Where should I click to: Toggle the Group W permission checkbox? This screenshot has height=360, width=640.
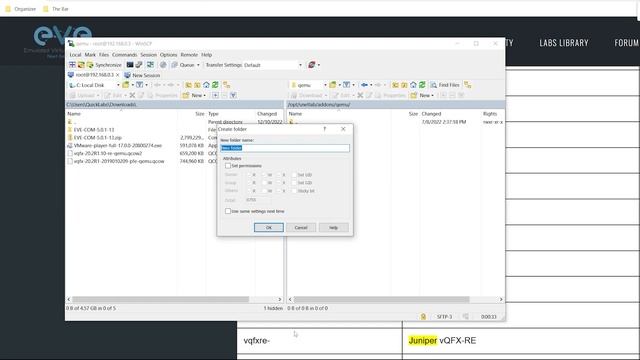coord(264,182)
